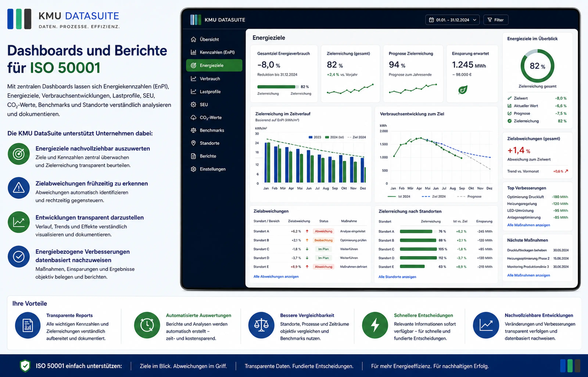Click the Energieziele target icon in sidebar
This screenshot has height=377, width=588.
(x=193, y=65)
